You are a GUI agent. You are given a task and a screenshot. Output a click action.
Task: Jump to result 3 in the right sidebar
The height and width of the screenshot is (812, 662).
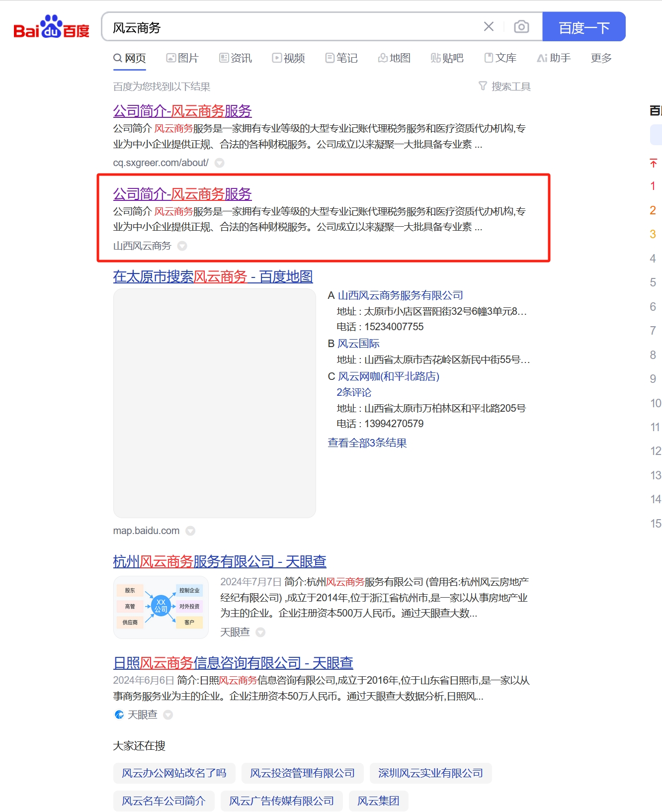653,234
